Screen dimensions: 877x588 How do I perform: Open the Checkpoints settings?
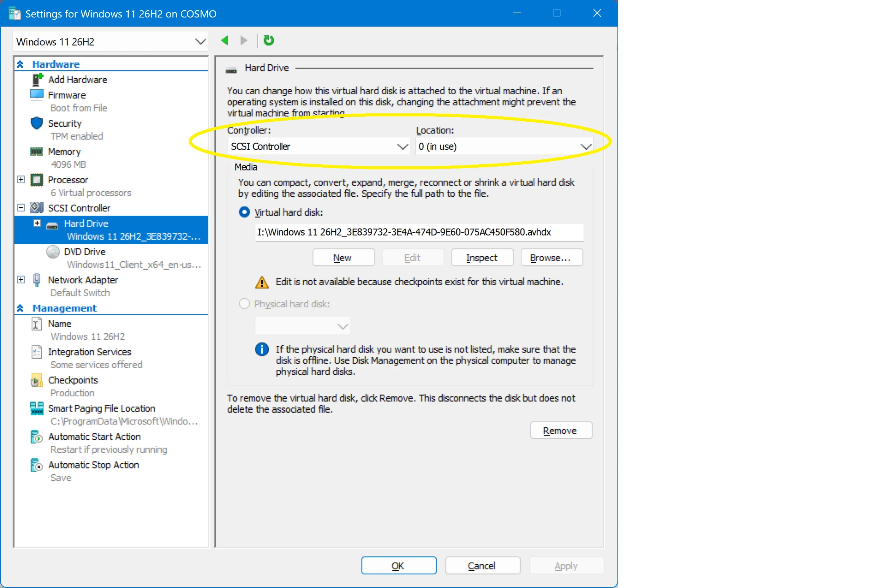click(73, 380)
